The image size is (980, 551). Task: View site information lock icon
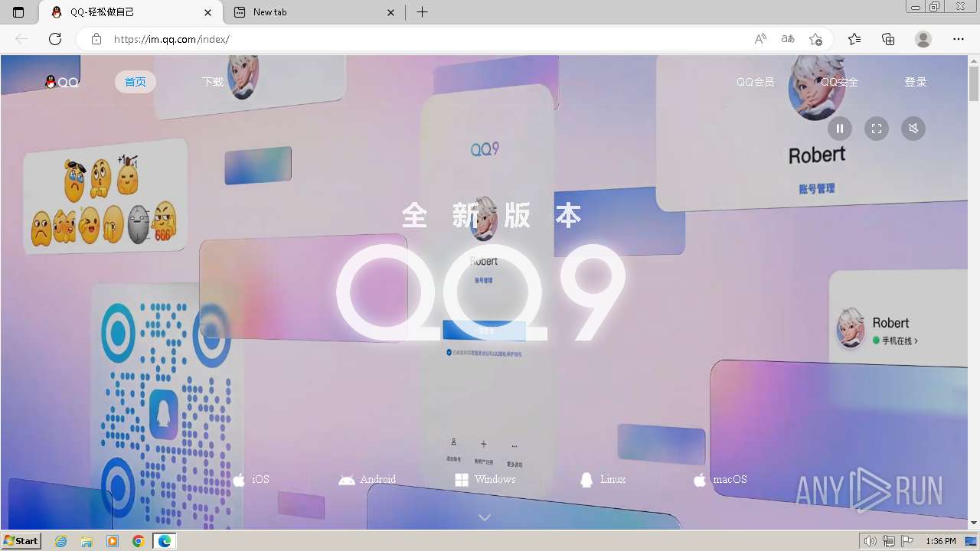click(96, 39)
